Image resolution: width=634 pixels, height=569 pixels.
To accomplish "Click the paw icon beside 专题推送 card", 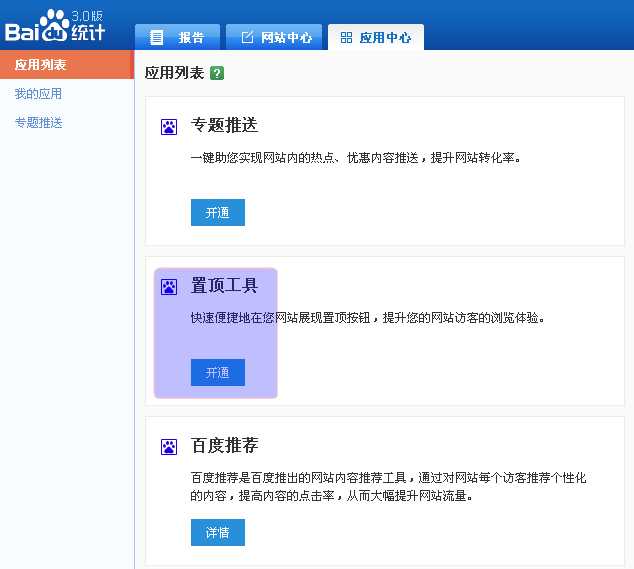I will point(169,127).
